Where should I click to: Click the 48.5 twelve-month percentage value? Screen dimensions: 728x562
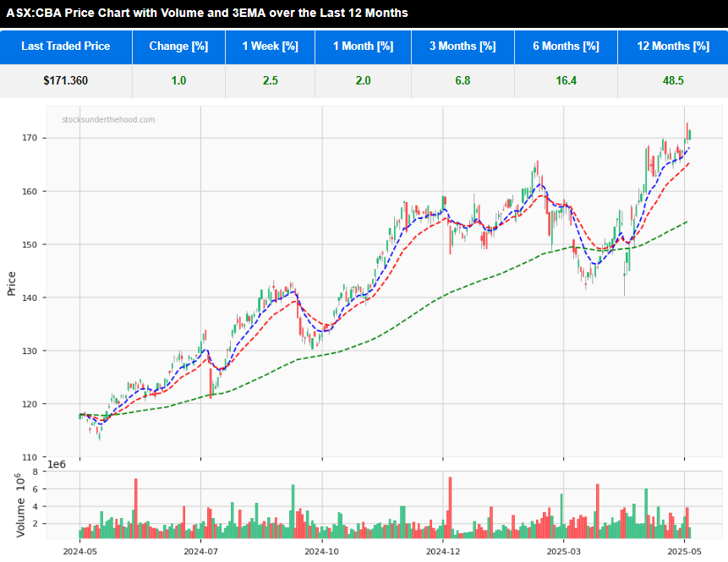(673, 81)
